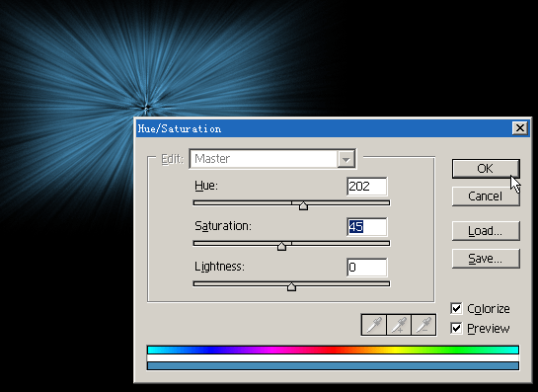Click the rainbow hue spectrum bar

coord(333,350)
